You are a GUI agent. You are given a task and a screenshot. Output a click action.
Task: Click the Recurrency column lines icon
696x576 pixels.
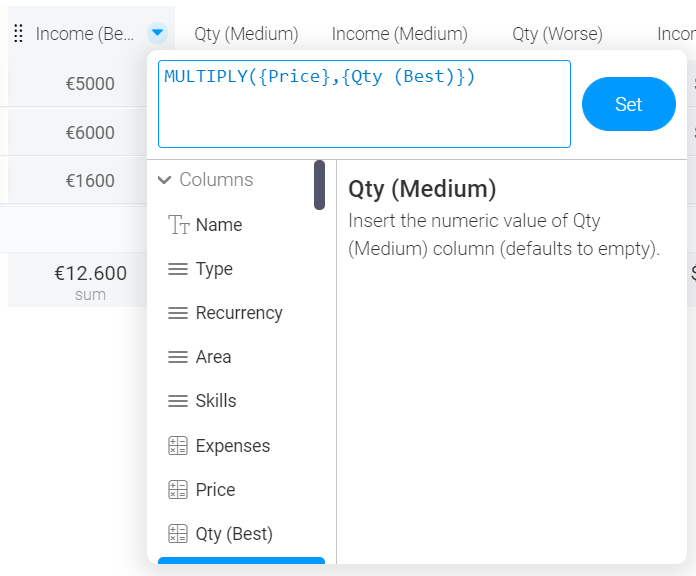pyautogui.click(x=178, y=313)
